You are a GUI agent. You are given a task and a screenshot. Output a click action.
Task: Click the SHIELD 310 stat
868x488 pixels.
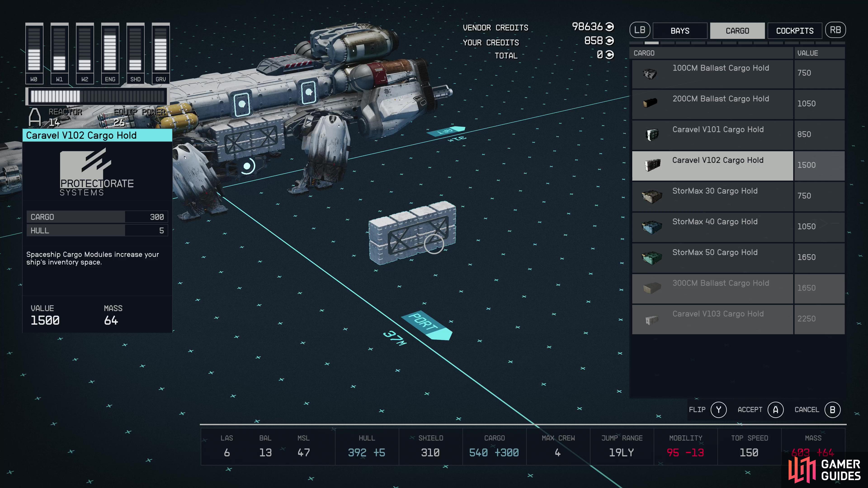point(431,447)
